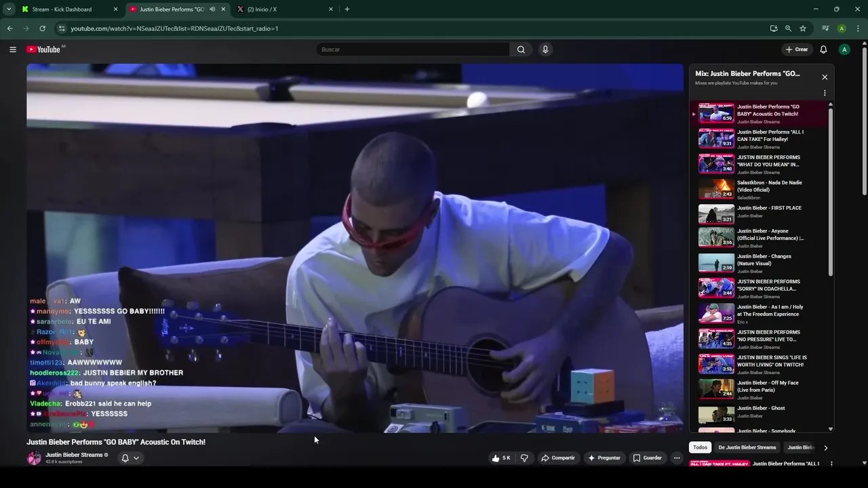Viewport: 868px width, 488px height.
Task: Click the playlist panel scrollbar
Action: pyautogui.click(x=831, y=191)
